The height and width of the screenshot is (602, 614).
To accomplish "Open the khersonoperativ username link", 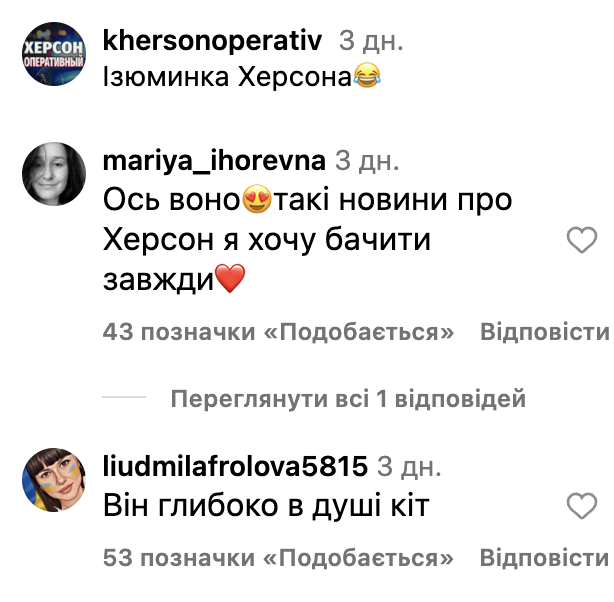I will click(x=212, y=40).
